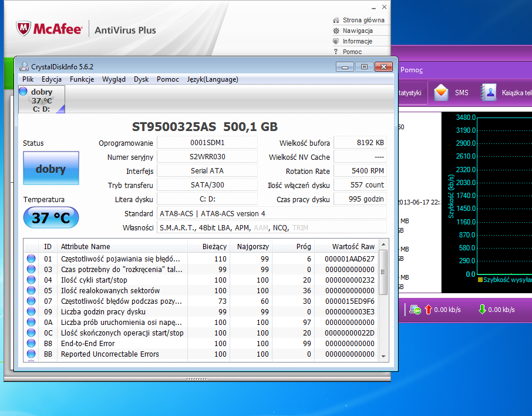Click the 995 godzin work time field

coord(360,199)
